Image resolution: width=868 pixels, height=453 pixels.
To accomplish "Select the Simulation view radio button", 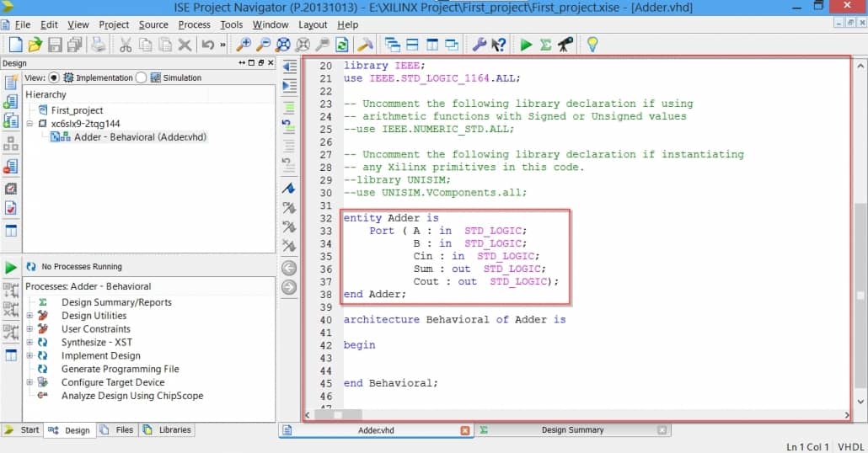I will click(142, 77).
